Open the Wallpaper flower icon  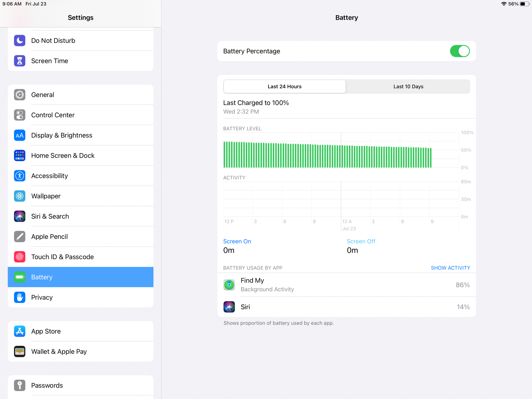[x=19, y=196]
